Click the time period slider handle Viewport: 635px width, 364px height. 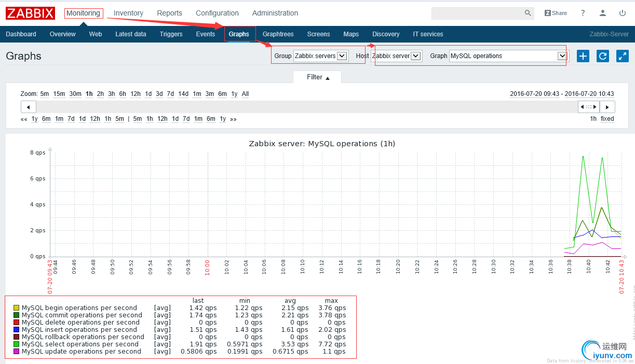coord(589,107)
